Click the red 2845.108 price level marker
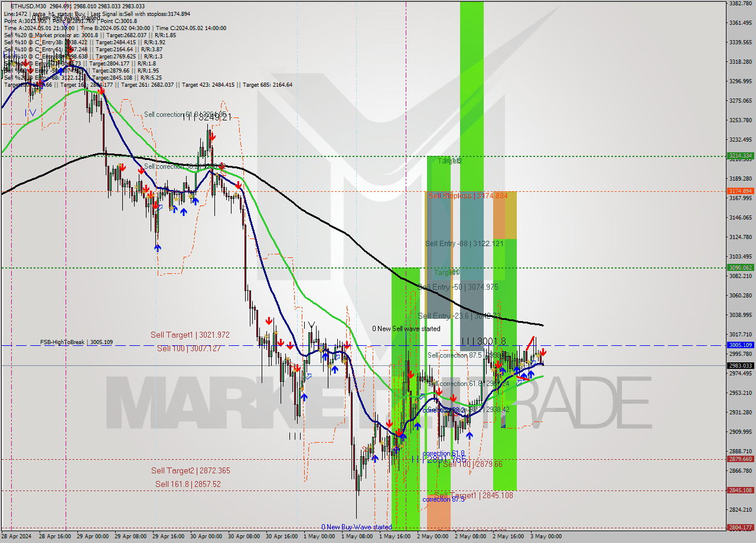Screen dimensions: 756x543 740,490
